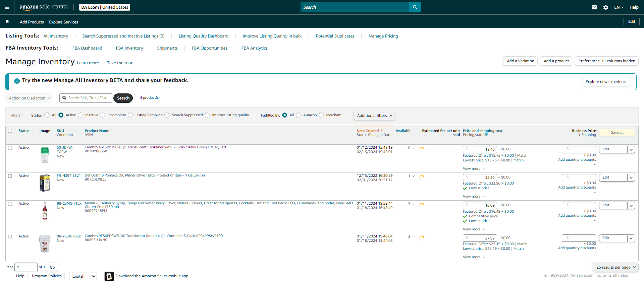Click the Save all button

[617, 133]
